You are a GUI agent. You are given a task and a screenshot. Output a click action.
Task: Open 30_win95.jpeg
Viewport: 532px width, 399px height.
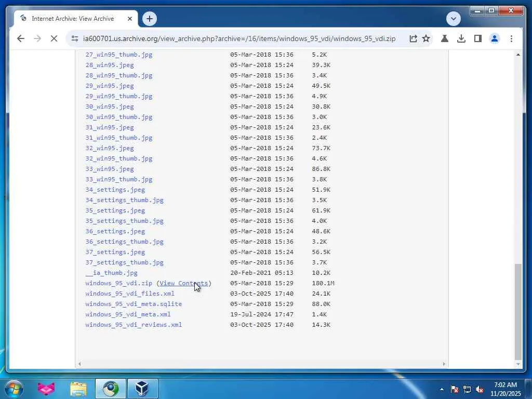[110, 107]
